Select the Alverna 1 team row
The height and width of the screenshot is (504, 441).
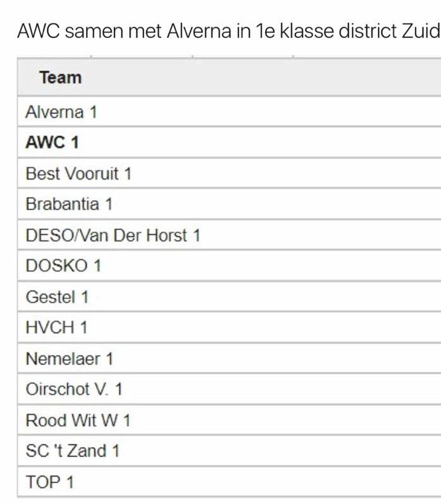pos(61,112)
